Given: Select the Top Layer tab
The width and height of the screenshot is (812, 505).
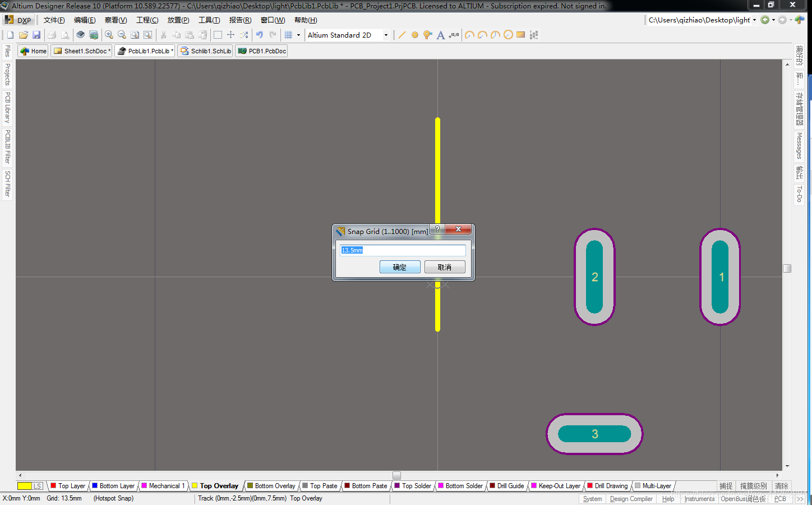Looking at the screenshot, I should coord(68,486).
